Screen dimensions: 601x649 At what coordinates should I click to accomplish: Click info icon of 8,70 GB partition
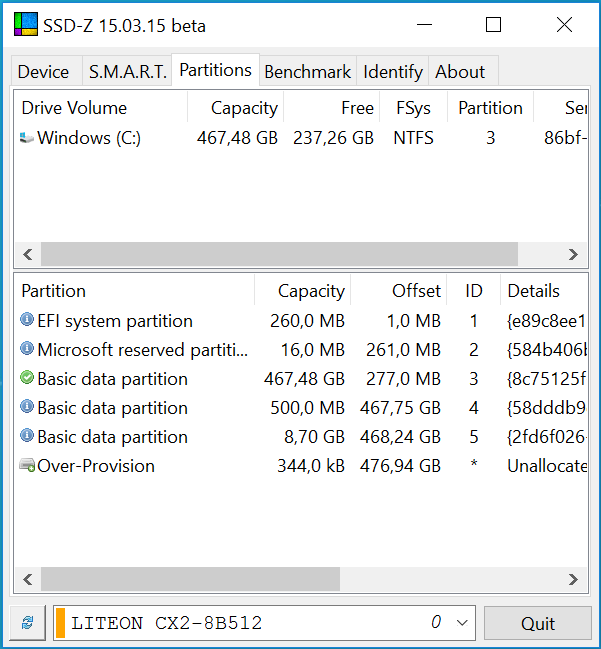pyautogui.click(x=27, y=435)
